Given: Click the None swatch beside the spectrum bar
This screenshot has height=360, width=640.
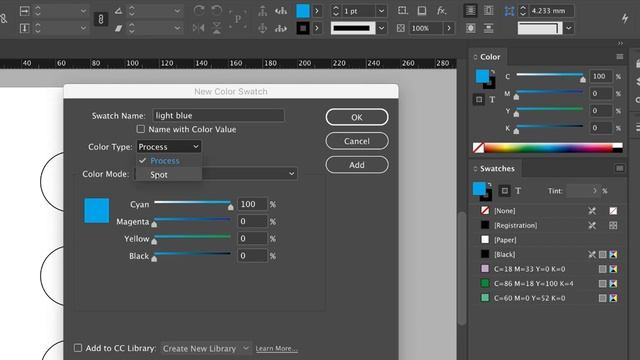Looking at the screenshot, I should click(478, 148).
